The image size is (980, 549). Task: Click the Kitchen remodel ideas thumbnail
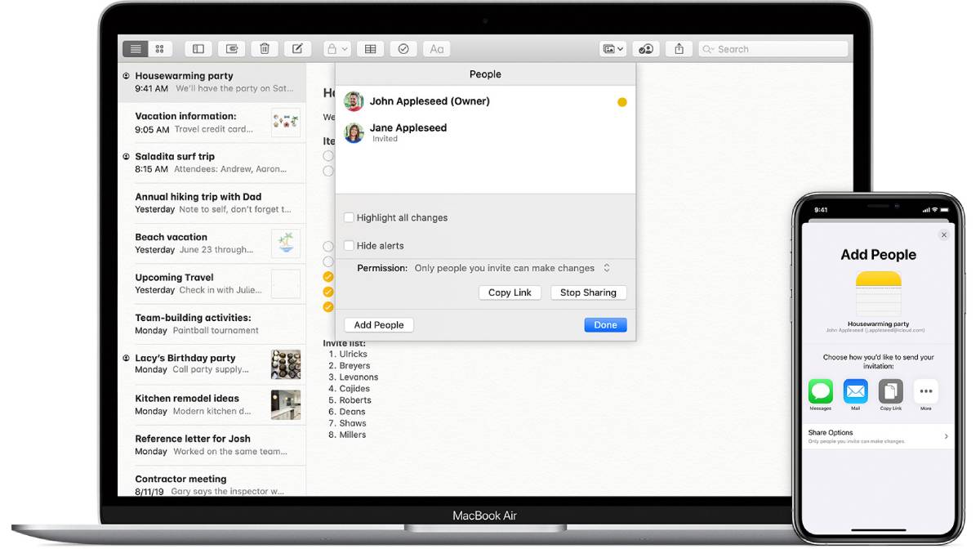click(x=286, y=404)
